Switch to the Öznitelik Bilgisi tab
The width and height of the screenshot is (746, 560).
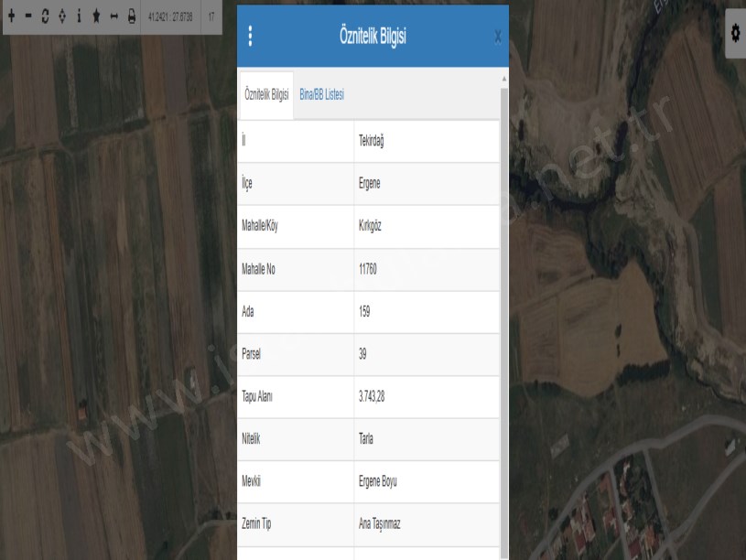[266, 95]
